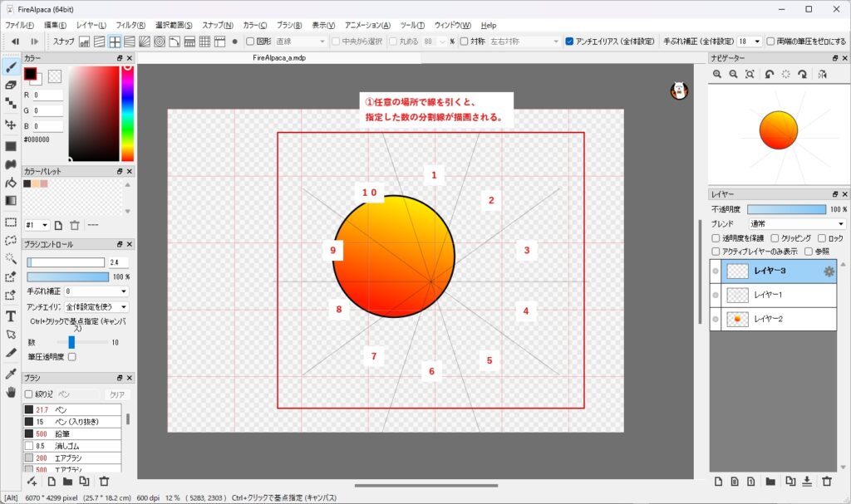The height and width of the screenshot is (504, 851).
Task: Click the 数 division count slider
Action: [x=71, y=342]
